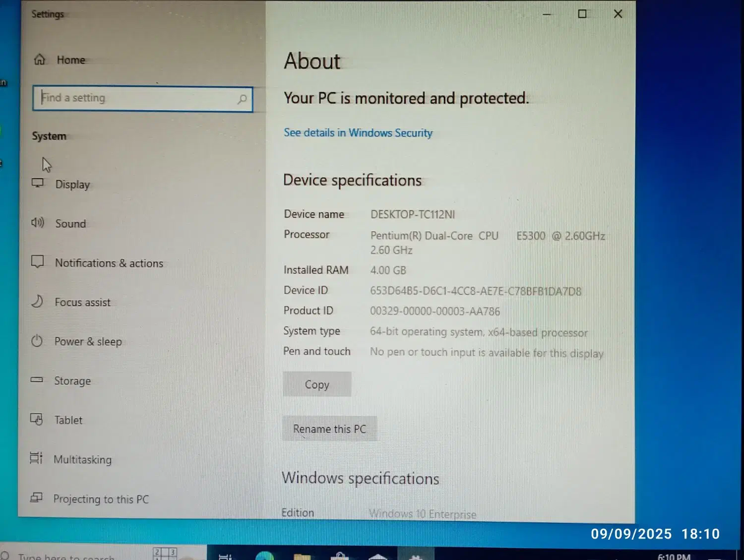Select Projecting to this PC
This screenshot has height=560, width=744.
pos(101,499)
